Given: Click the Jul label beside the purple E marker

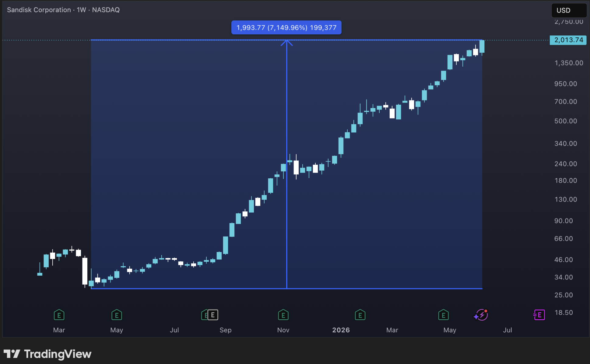Looking at the screenshot, I should (x=507, y=330).
